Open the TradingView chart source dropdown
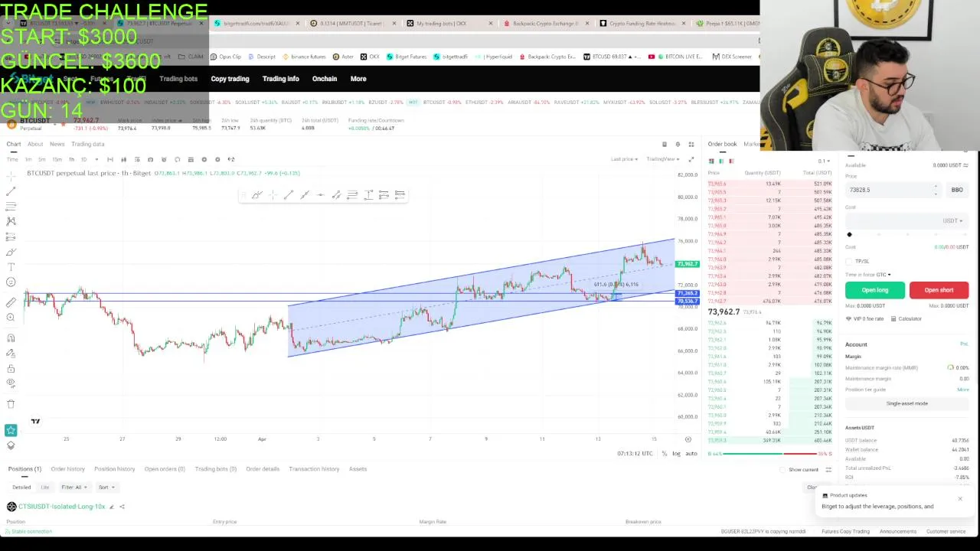The width and height of the screenshot is (980, 551). click(x=662, y=159)
